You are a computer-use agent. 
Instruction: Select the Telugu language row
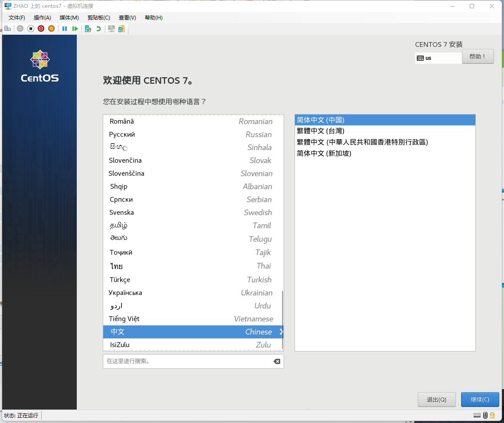coord(192,239)
